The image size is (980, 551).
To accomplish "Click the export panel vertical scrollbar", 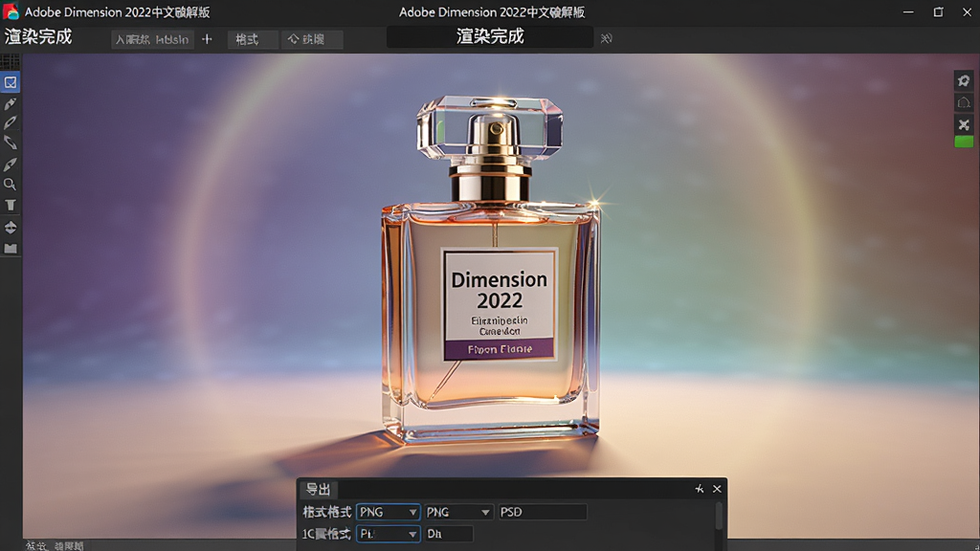I will 719,518.
